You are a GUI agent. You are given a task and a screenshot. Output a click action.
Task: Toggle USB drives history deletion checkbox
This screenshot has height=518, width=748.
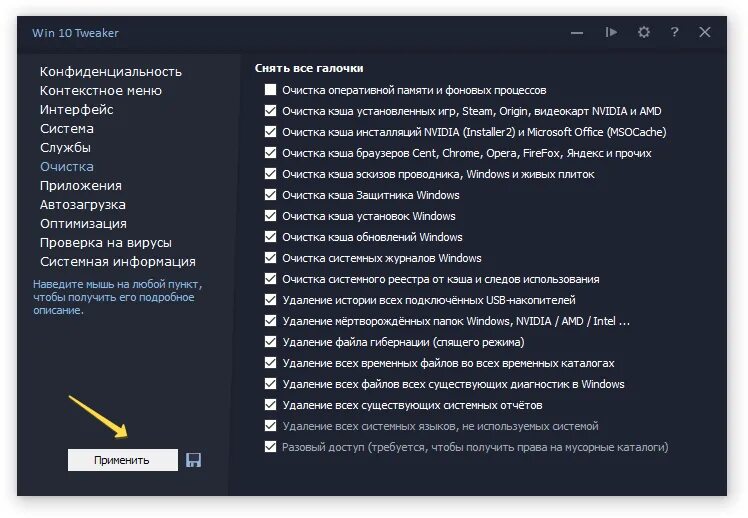click(x=270, y=300)
